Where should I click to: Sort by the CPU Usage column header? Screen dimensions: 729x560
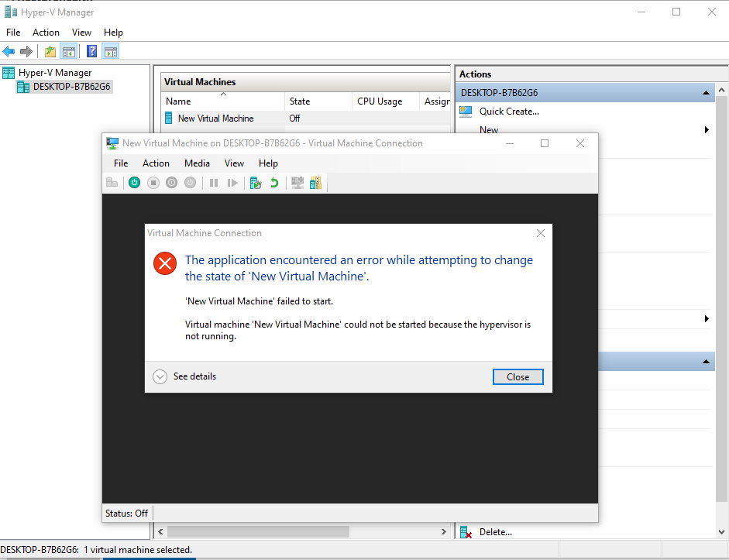point(386,101)
